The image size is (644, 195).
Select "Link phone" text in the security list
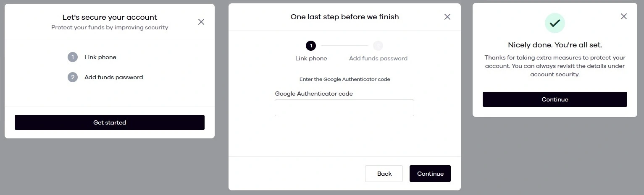click(100, 57)
